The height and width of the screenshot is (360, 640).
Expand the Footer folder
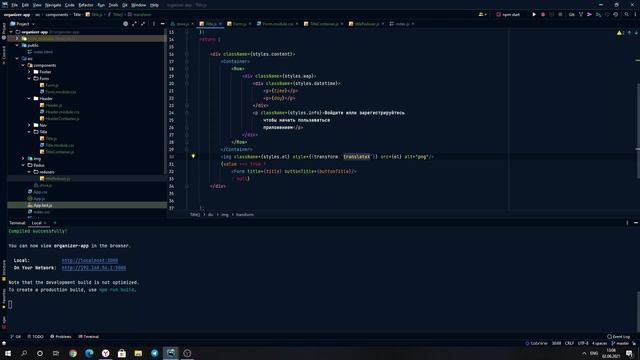click(29, 72)
